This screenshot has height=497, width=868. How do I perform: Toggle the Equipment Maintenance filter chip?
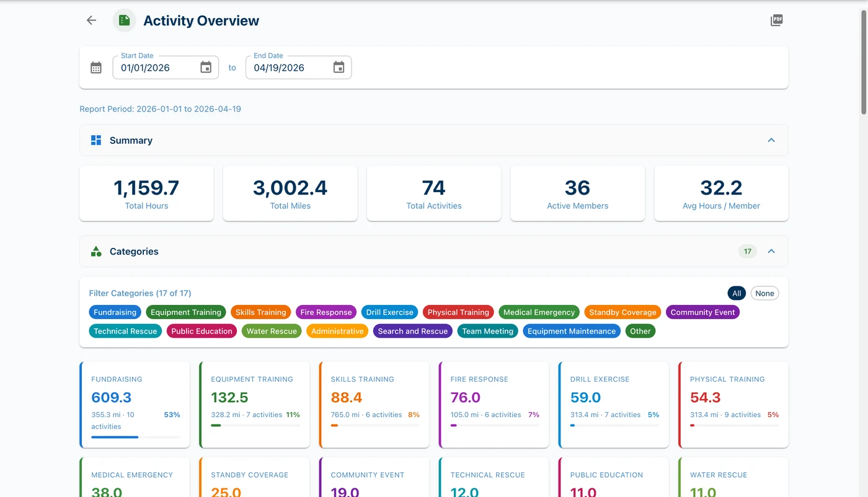pos(572,331)
